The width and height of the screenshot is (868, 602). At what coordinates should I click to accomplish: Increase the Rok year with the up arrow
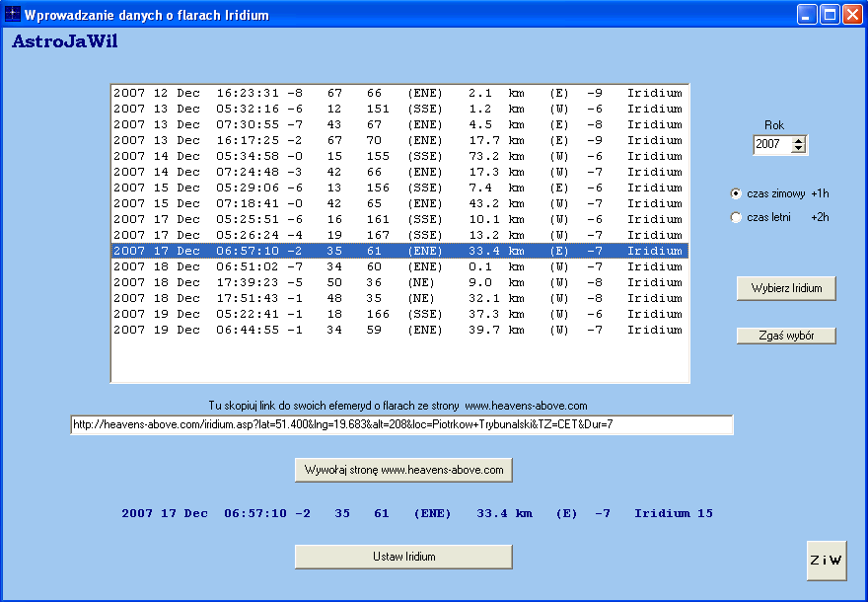[x=798, y=141]
